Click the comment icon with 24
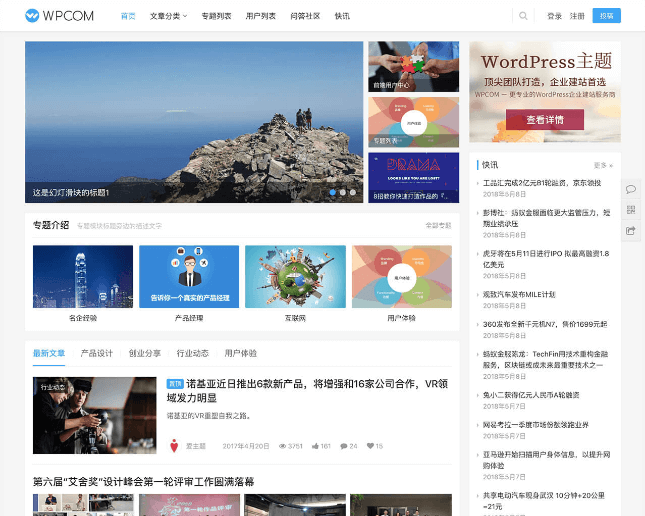This screenshot has width=645, height=516. tap(343, 446)
